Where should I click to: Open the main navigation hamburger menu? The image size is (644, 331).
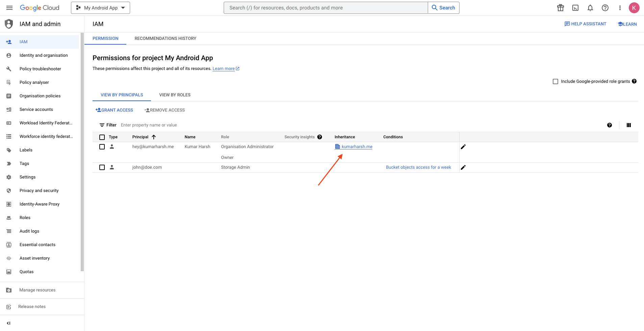click(x=9, y=8)
